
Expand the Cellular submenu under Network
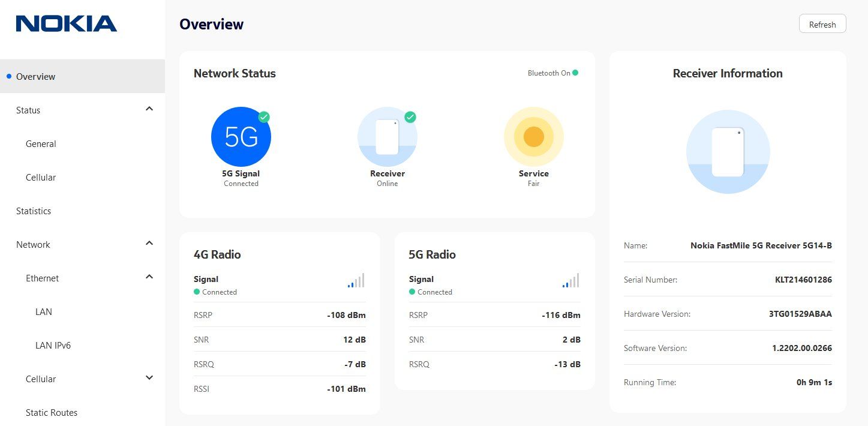(149, 377)
